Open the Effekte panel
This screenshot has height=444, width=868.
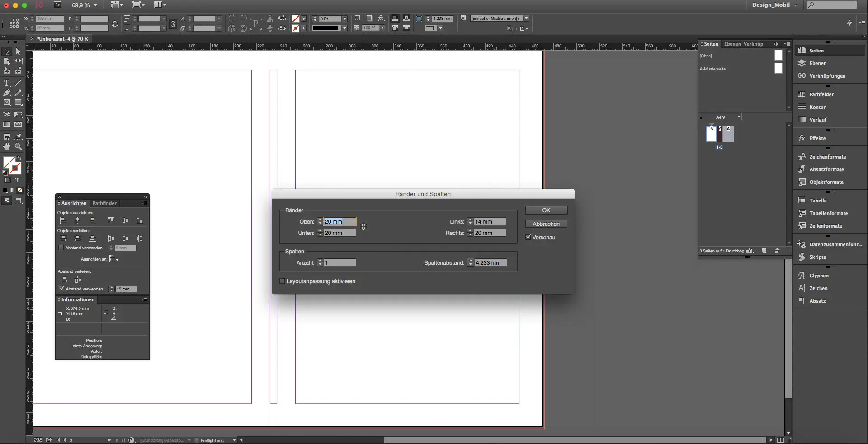pyautogui.click(x=817, y=138)
